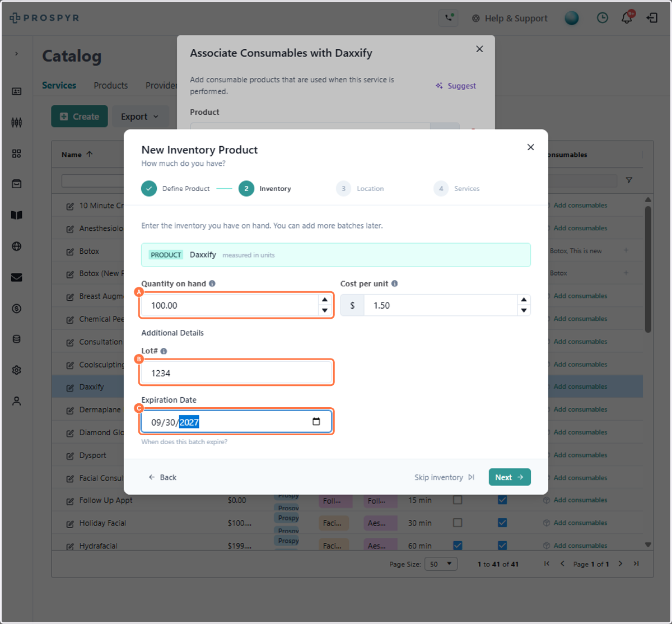
Task: Open the envelope mail sidebar icon
Action: coord(17,277)
